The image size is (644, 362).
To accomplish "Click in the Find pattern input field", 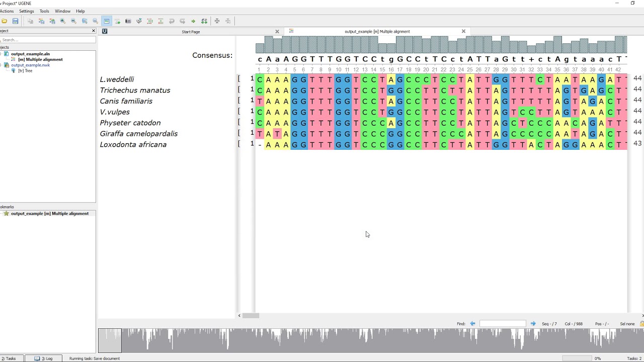I will tap(503, 324).
